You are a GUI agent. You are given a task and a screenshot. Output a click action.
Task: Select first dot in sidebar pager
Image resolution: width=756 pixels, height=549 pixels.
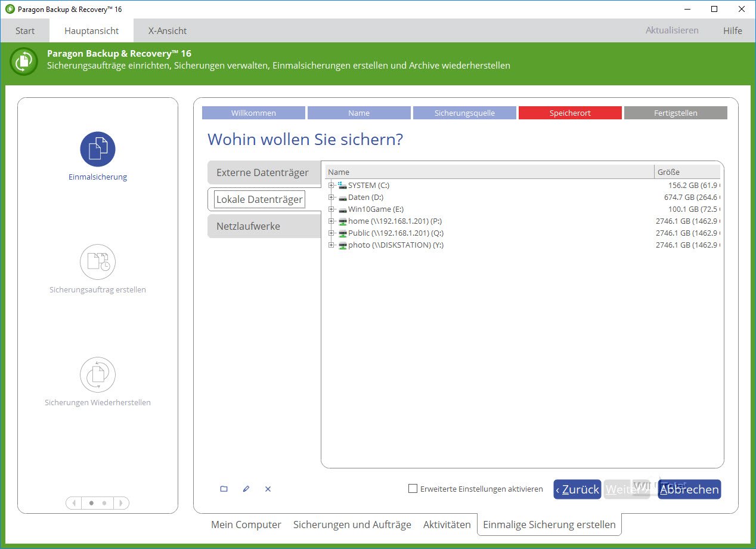click(x=91, y=503)
